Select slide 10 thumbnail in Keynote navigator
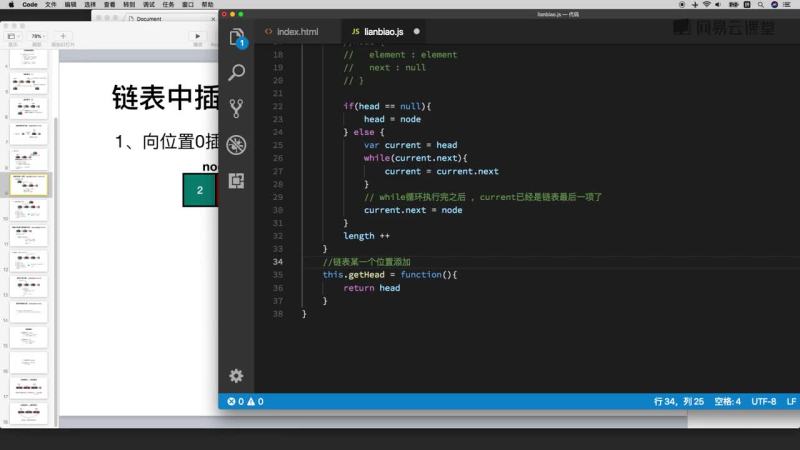Viewport: 800px width, 450px height. click(29, 210)
